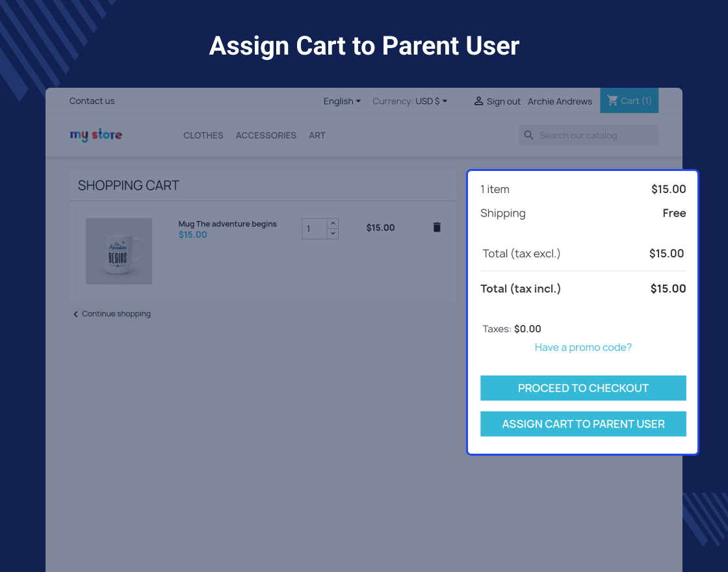Click the user profile icon near Sign out

[478, 101]
